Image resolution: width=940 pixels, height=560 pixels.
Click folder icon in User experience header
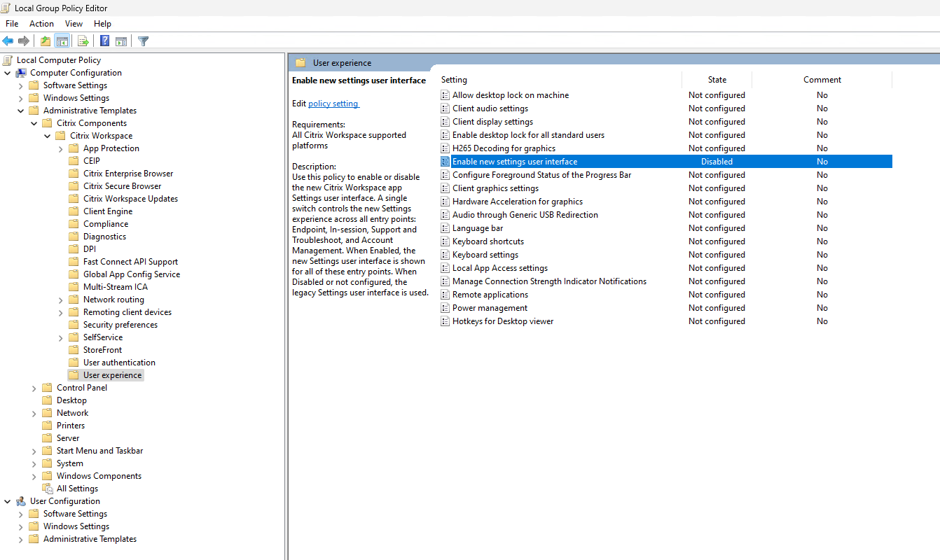coord(300,63)
